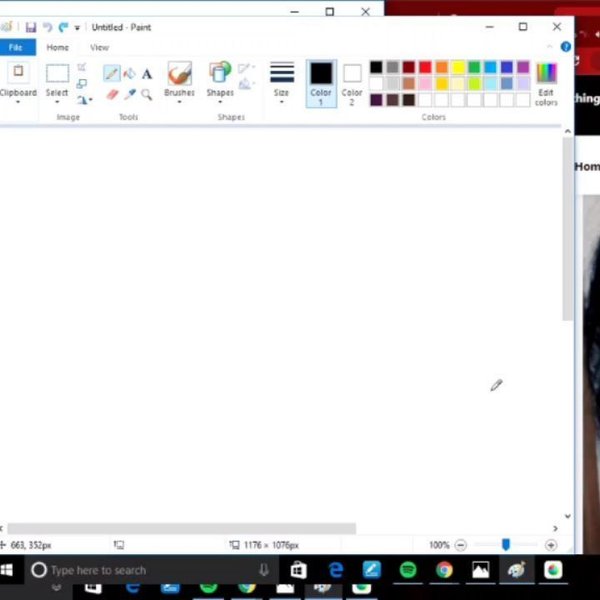
Task: Set Color 2 as active color
Action: [352, 82]
